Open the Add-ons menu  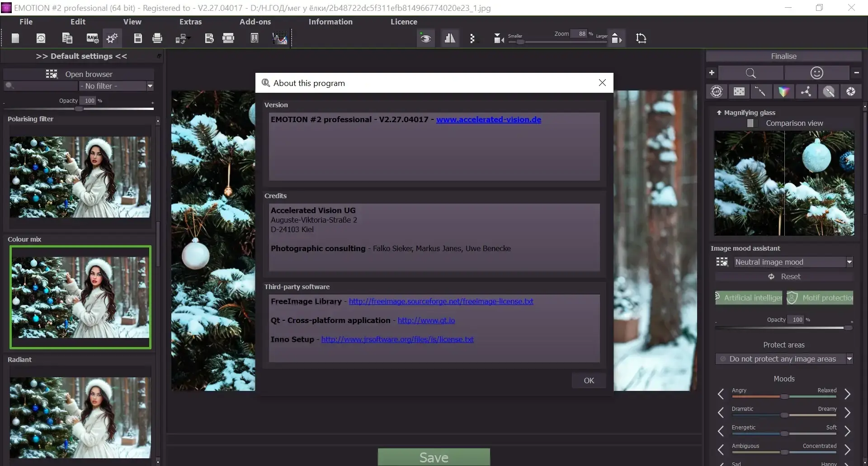[255, 22]
